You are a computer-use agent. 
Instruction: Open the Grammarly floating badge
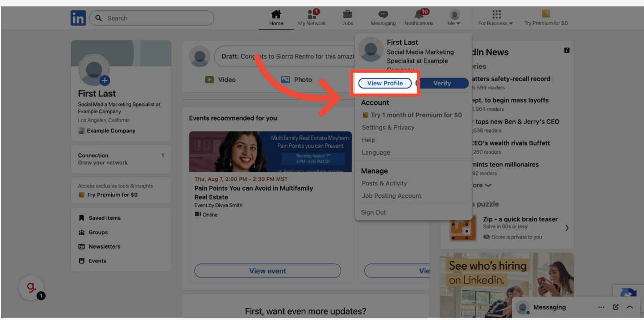[x=31, y=288]
